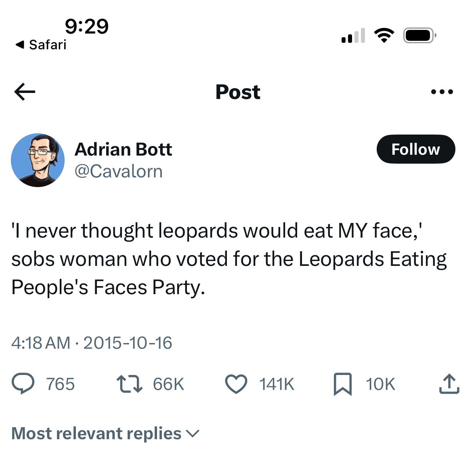Repost this post using the arrows icon
Screen dimensions: 476x457
click(129, 384)
